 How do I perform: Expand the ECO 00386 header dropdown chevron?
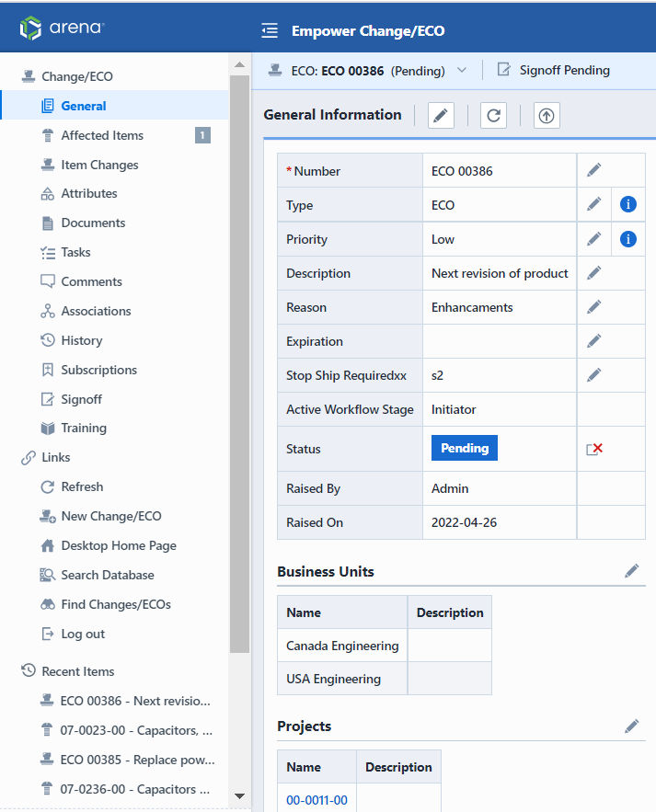pos(462,71)
